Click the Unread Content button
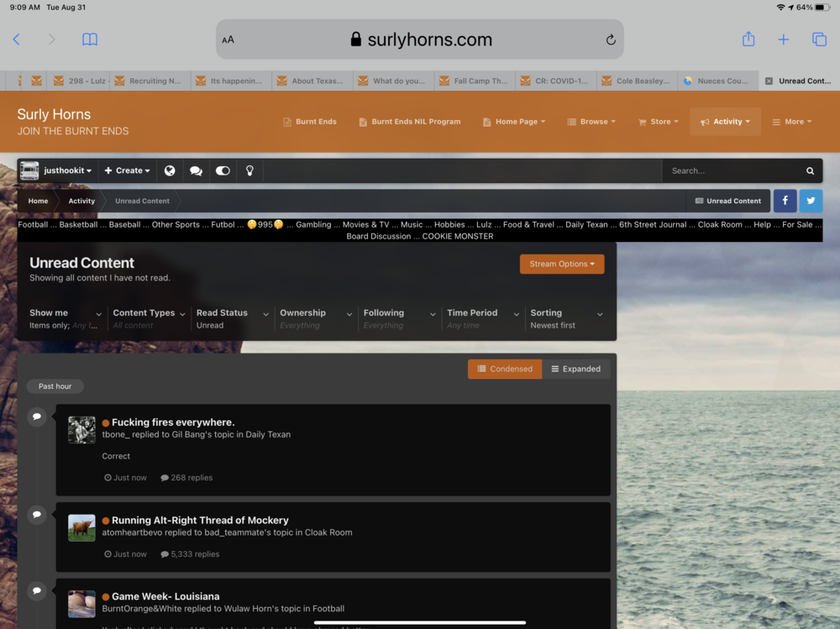The image size is (840, 629). [x=727, y=201]
